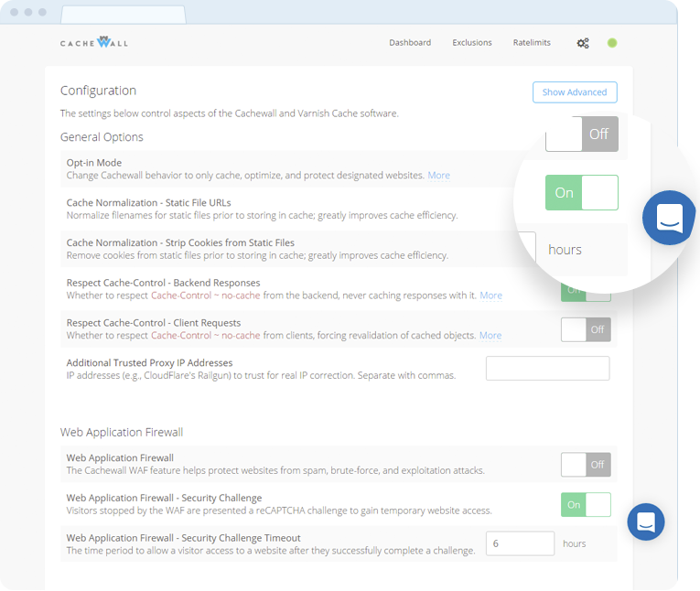700x591 pixels.
Task: Click the Opt-in Mode label
Action: coord(93,163)
